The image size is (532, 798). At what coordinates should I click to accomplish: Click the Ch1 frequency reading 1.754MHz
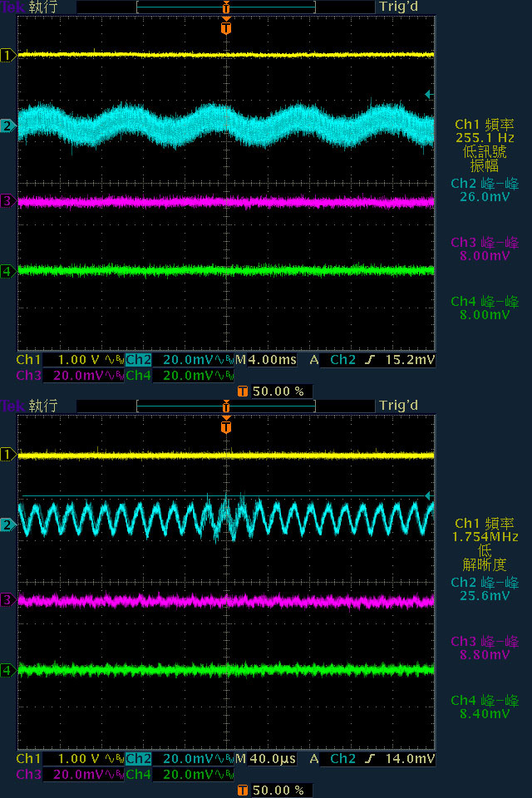(485, 537)
